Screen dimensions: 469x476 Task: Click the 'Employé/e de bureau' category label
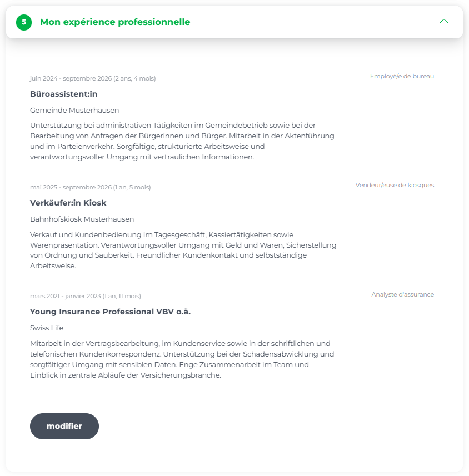[402, 76]
